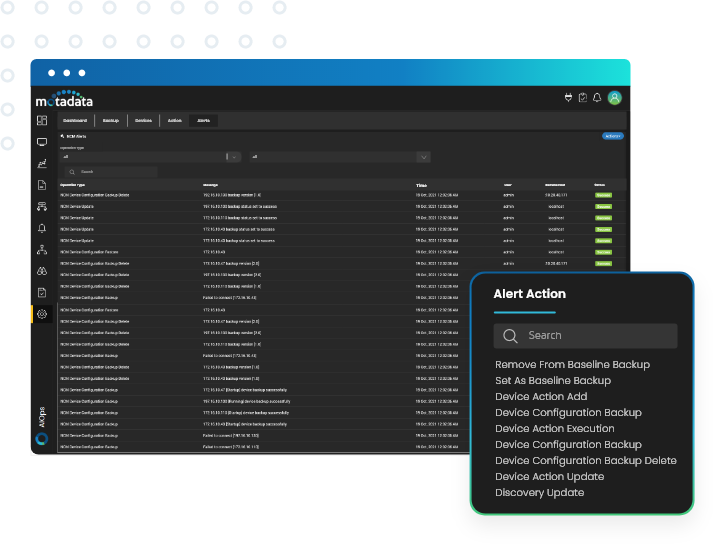Image resolution: width=725 pixels, height=556 pixels.
Task: Click the remote host column header
Action: pos(555,185)
